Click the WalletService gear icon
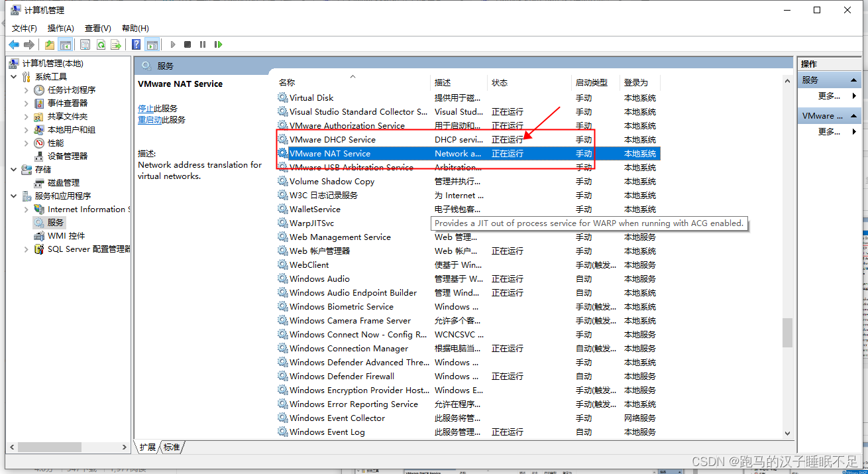 tap(283, 209)
